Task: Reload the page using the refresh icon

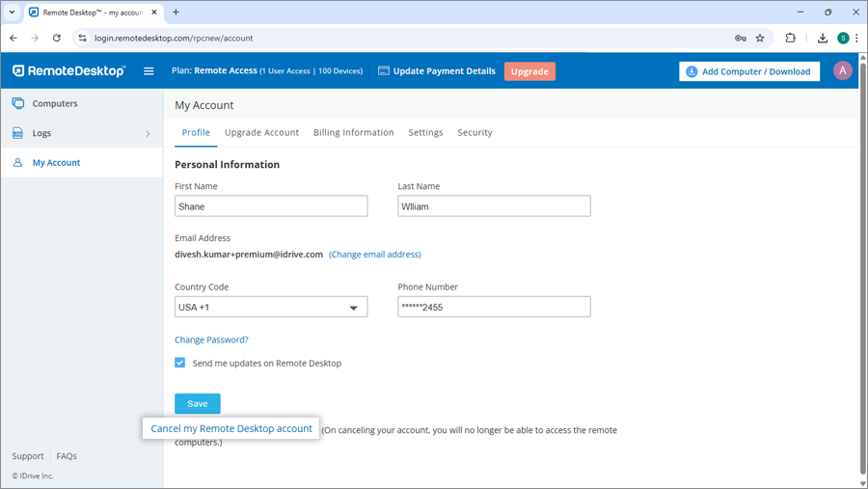Action: click(x=57, y=39)
